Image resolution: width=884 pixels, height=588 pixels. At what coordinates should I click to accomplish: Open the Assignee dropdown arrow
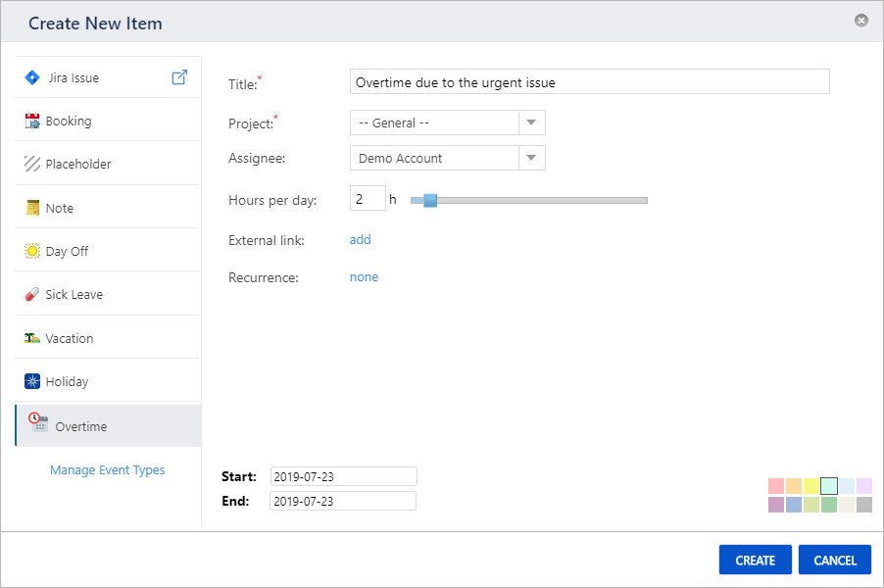click(x=531, y=158)
